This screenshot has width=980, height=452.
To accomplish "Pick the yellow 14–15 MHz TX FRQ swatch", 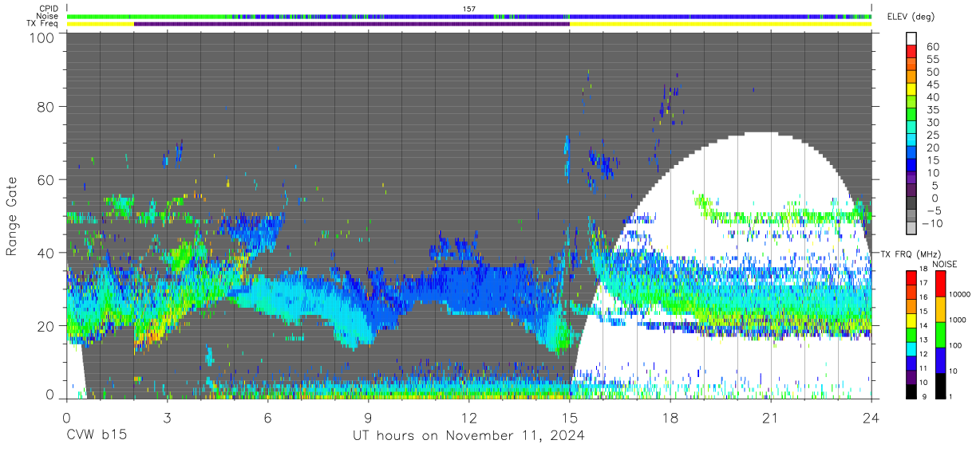I will (911, 320).
